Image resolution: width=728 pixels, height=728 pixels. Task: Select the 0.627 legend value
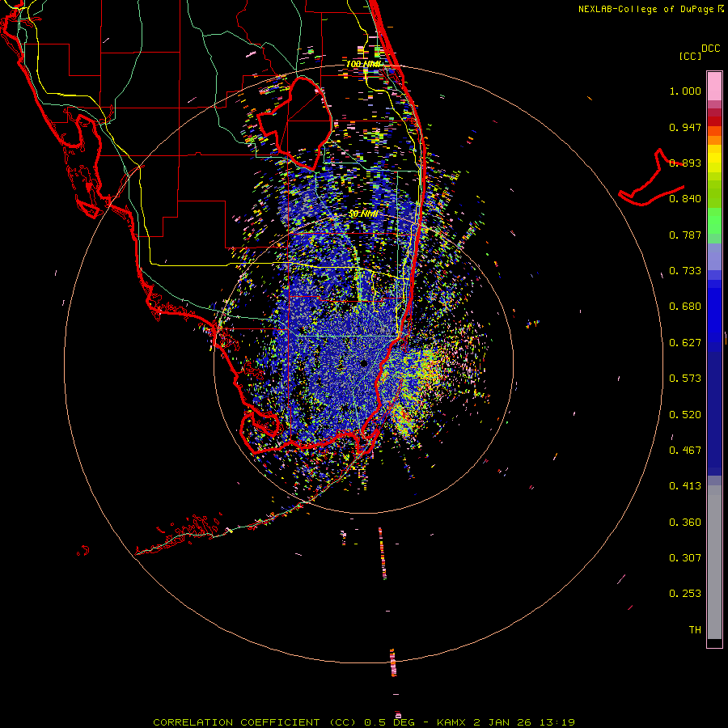click(685, 343)
